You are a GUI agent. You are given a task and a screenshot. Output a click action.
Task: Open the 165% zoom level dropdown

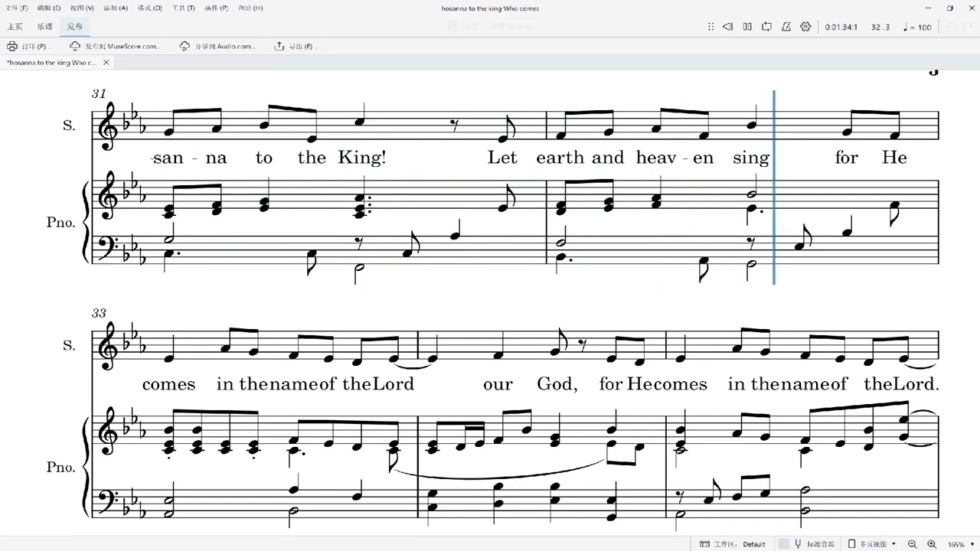[960, 544]
